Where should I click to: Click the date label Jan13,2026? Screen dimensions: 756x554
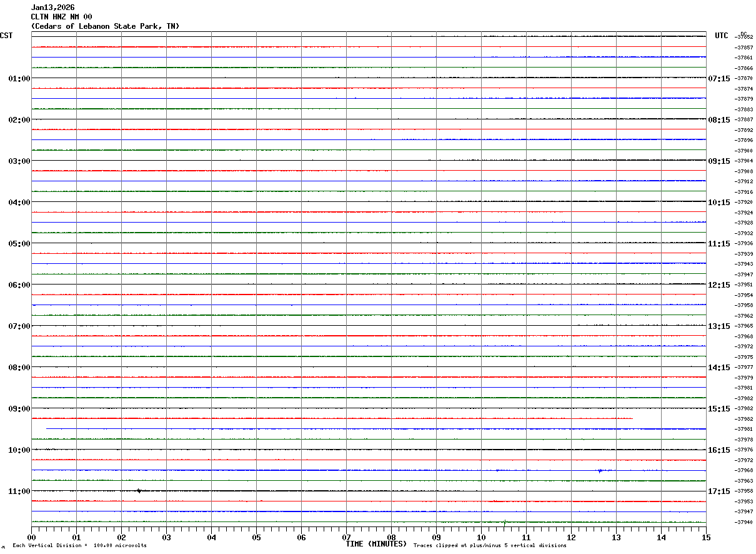pos(52,8)
